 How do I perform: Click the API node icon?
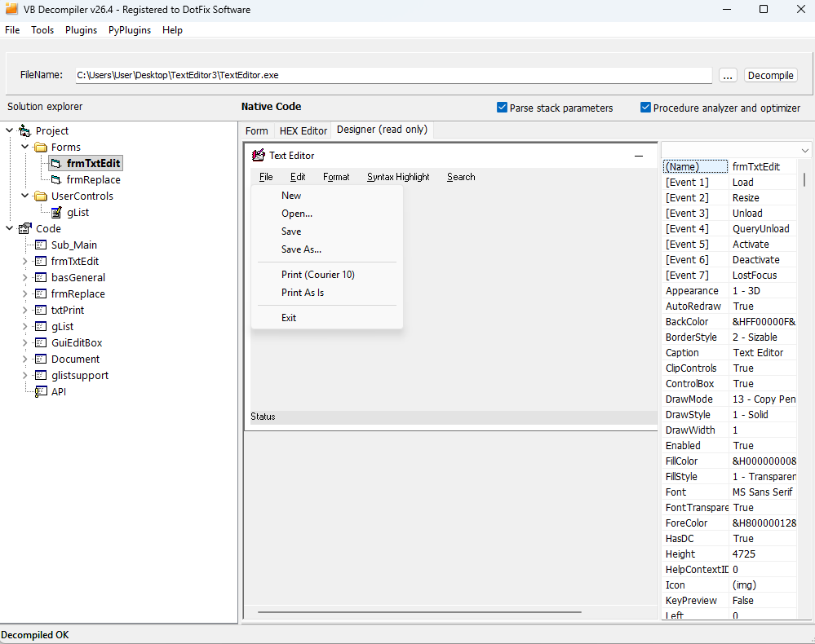(41, 392)
